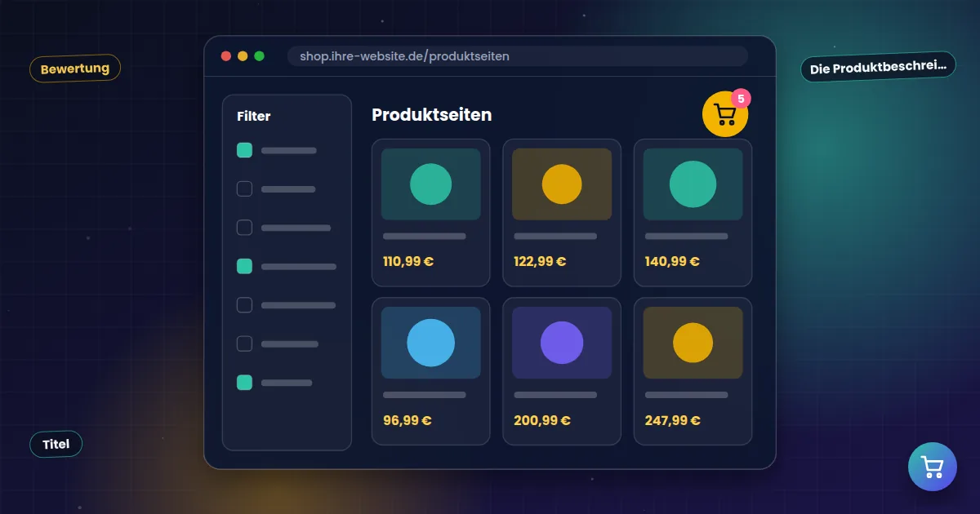980x514 pixels.
Task: Maximize the window with the green dot
Action: (x=260, y=56)
